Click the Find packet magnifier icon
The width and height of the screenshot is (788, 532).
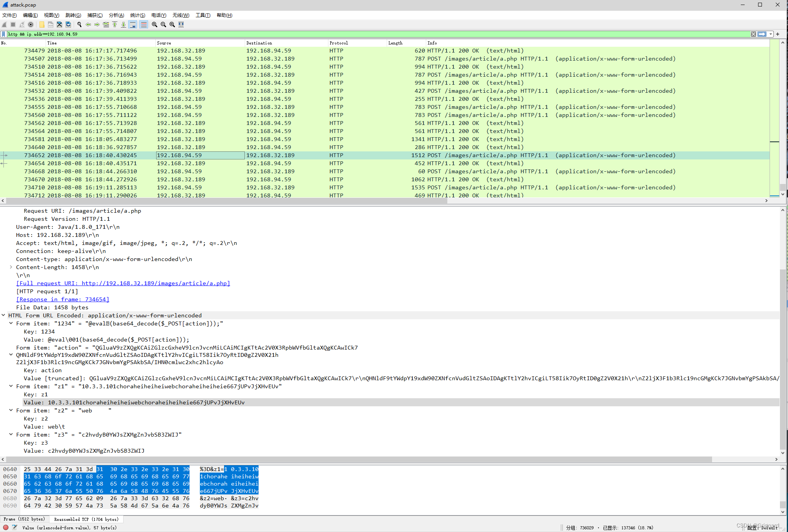click(x=79, y=25)
